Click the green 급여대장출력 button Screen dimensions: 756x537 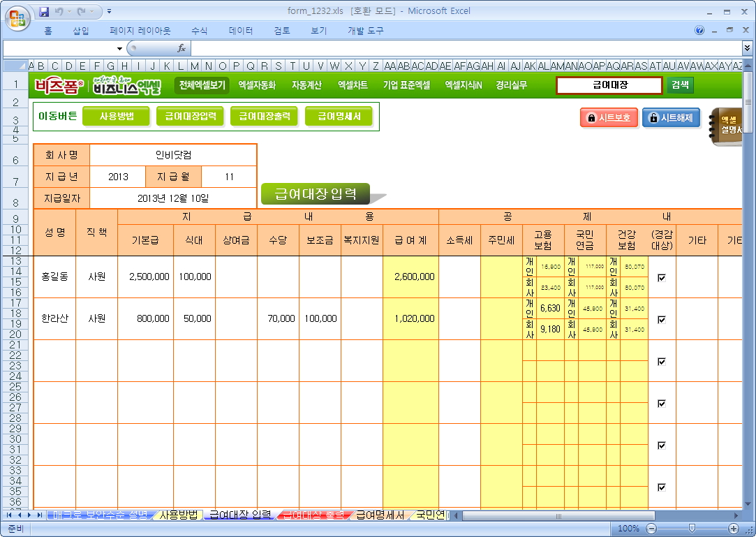click(264, 117)
